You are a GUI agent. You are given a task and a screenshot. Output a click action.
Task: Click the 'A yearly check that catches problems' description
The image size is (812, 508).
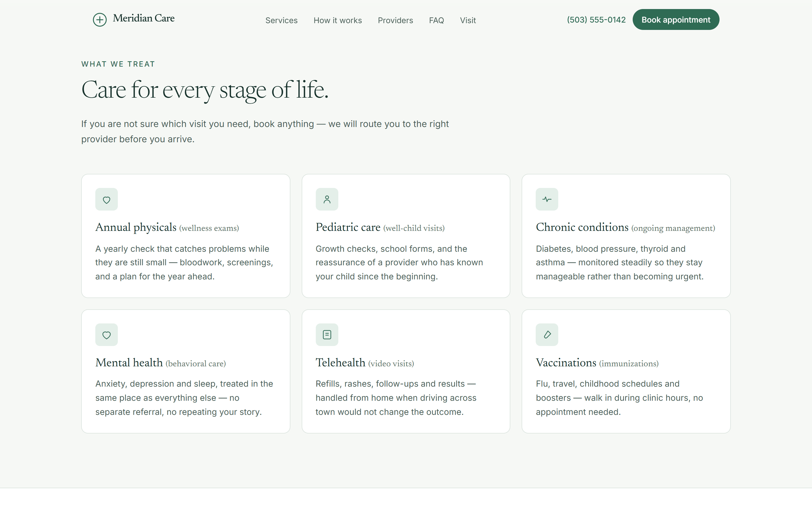[x=184, y=263]
